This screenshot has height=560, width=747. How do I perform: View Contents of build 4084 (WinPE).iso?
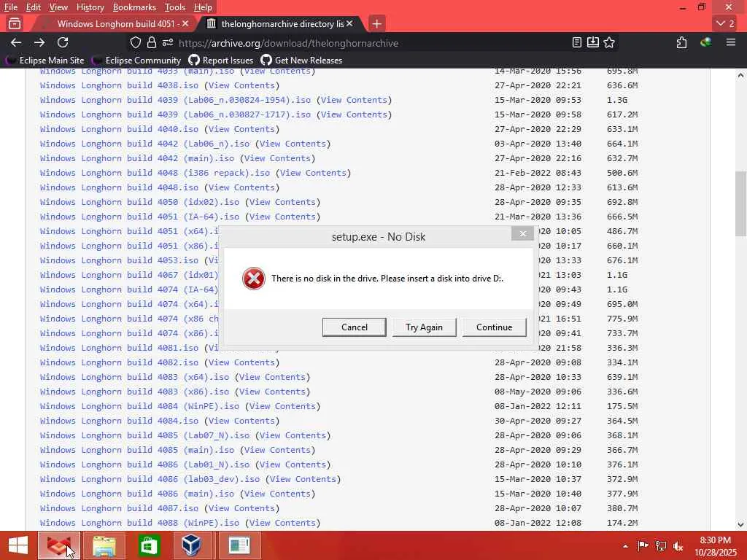(282, 406)
